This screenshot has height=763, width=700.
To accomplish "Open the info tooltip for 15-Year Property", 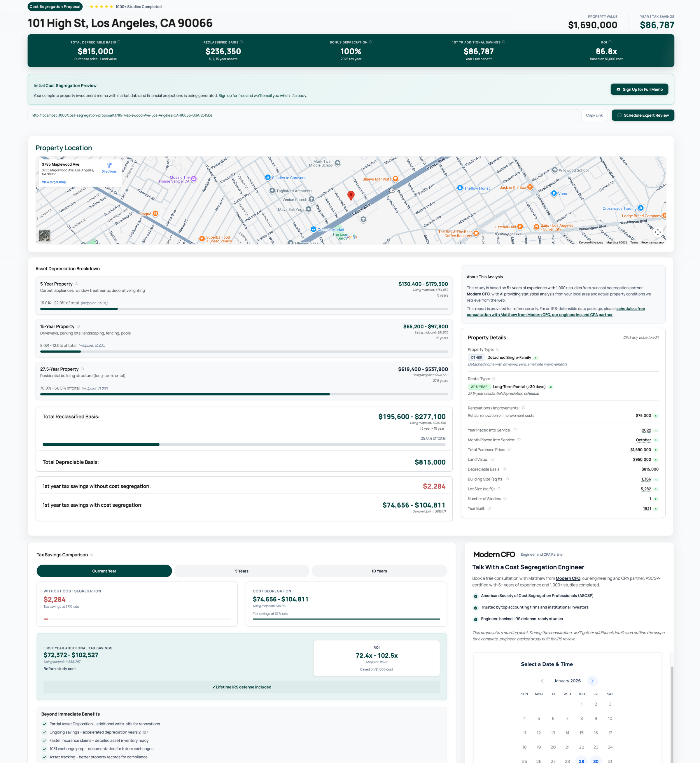I will click(x=78, y=326).
